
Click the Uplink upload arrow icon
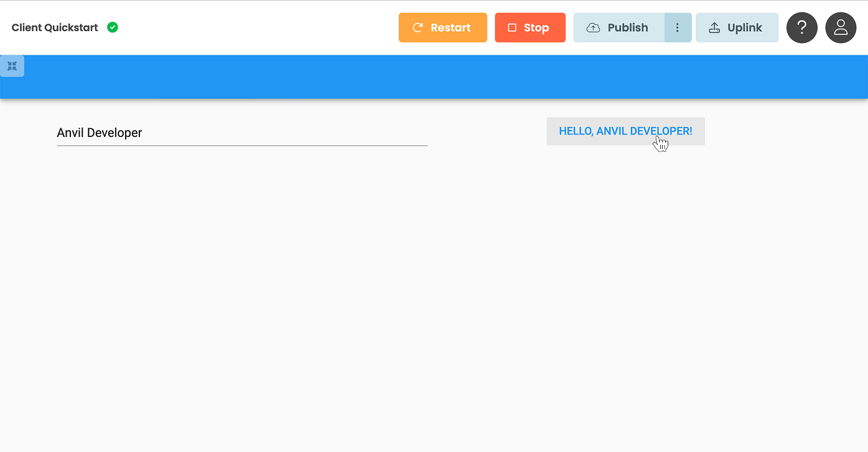[x=714, y=27]
